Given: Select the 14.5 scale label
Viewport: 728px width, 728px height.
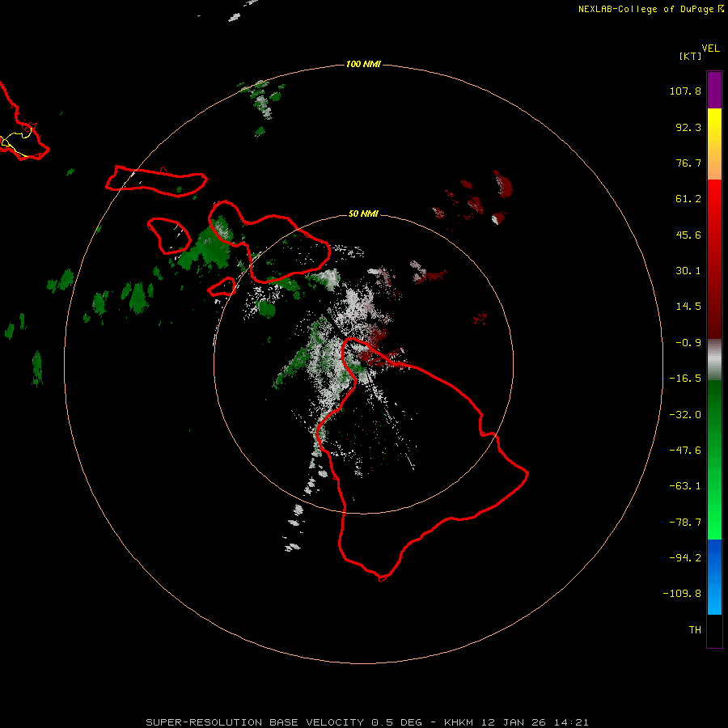Looking at the screenshot, I should (688, 307).
